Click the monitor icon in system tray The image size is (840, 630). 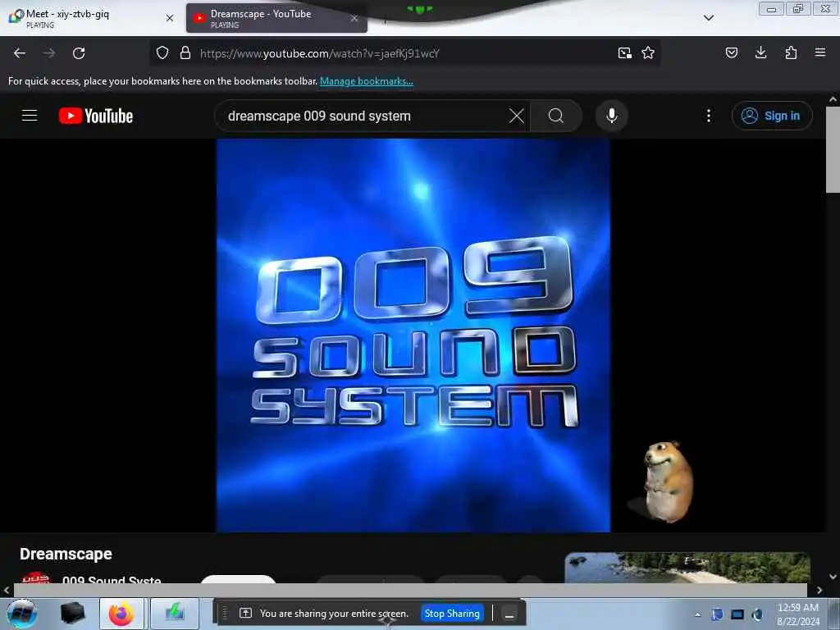tap(737, 614)
